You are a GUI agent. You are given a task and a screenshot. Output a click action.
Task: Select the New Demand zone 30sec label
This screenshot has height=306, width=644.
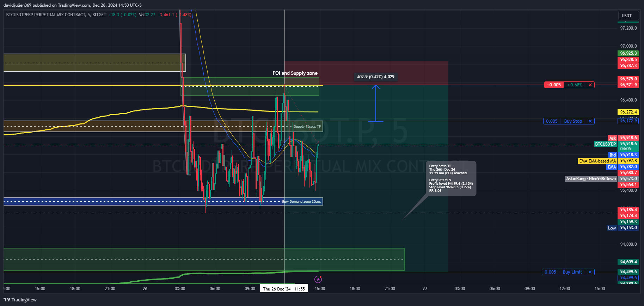coord(301,202)
